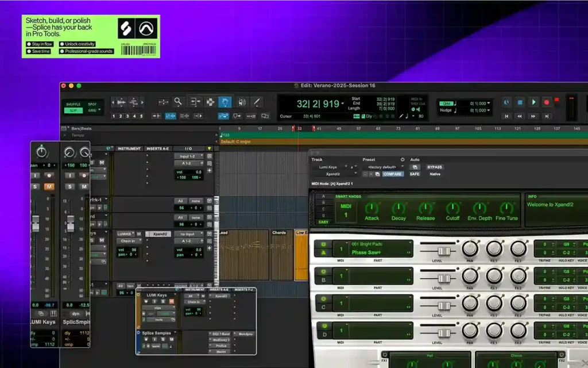Enable SAFE on the Xpand!2 plugin
The width and height of the screenshot is (588, 368).
click(414, 174)
